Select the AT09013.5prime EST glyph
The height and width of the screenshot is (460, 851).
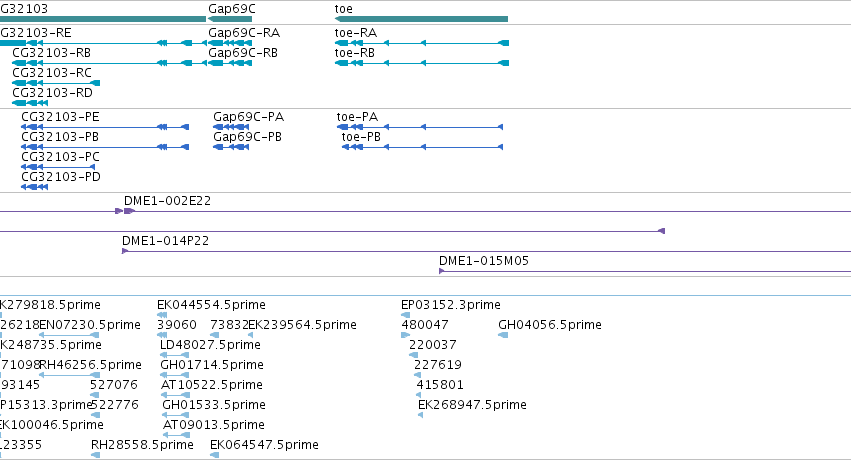[x=176, y=435]
